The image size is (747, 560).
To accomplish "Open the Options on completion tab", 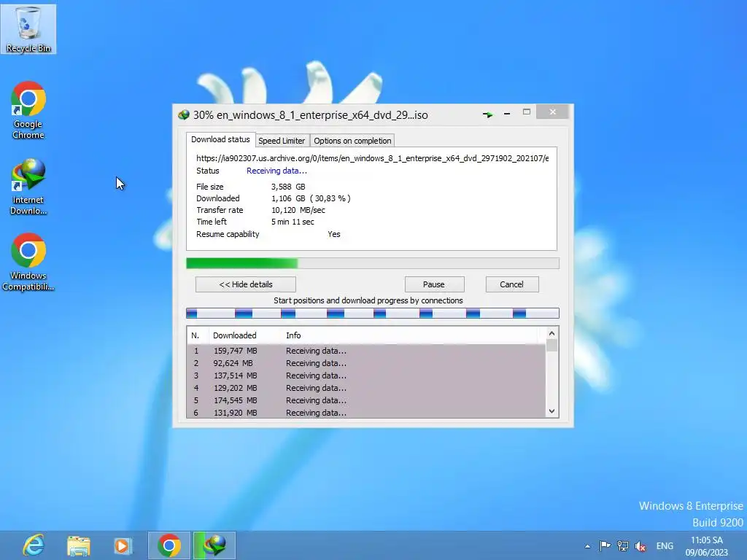I will click(x=352, y=141).
